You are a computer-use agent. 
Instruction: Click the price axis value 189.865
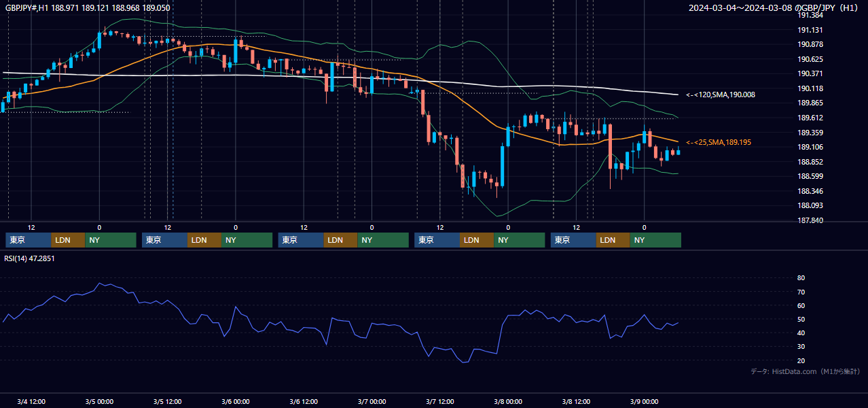pyautogui.click(x=810, y=103)
